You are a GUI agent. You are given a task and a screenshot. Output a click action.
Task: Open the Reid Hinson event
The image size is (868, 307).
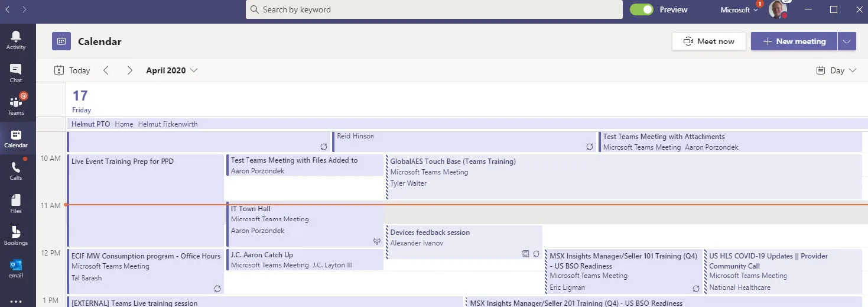pyautogui.click(x=464, y=141)
